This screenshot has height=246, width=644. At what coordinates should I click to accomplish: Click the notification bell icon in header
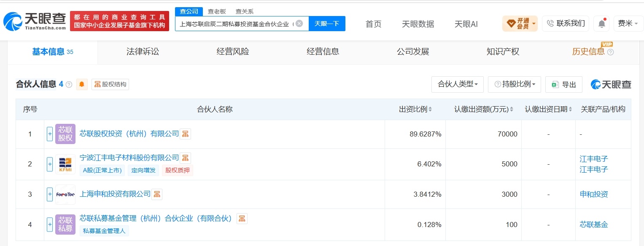601,24
